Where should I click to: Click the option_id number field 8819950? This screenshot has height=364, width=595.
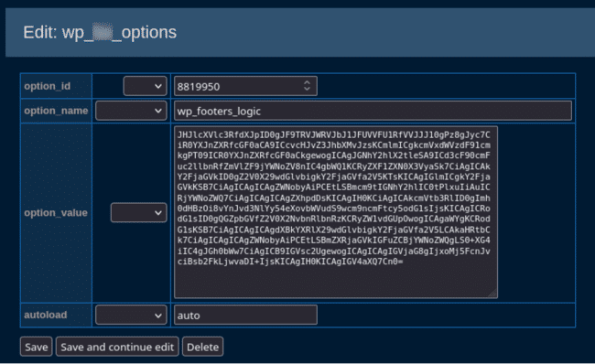245,86
